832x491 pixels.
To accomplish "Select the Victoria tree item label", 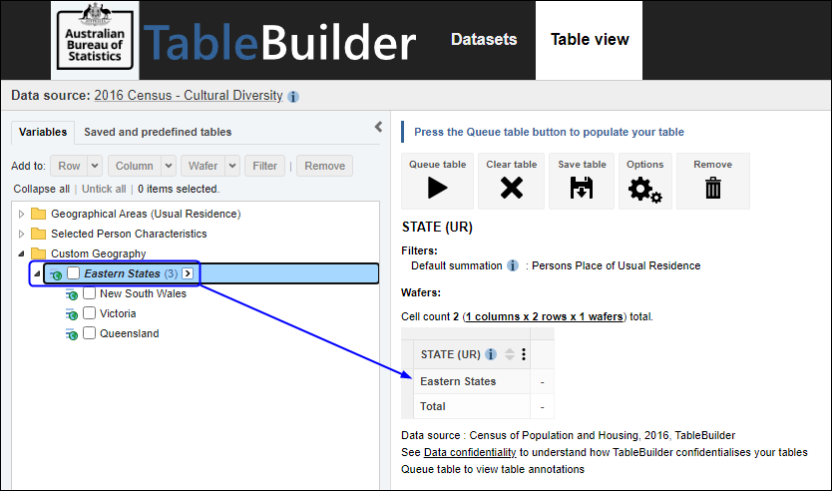I will coord(118,313).
